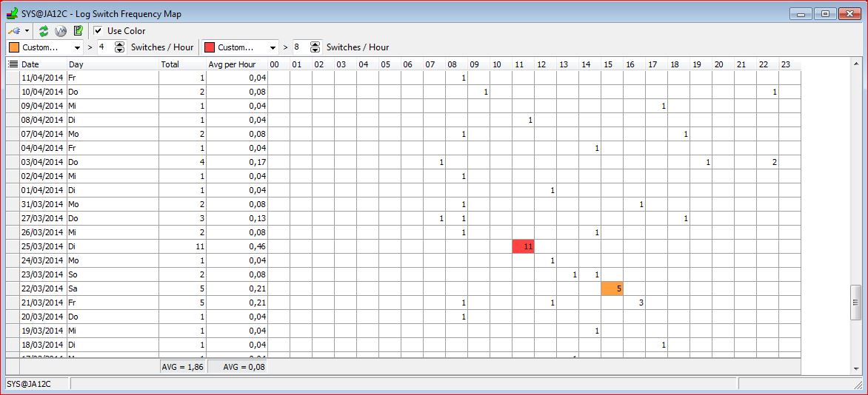Click the spinner beside the threshold value 8

tap(315, 47)
